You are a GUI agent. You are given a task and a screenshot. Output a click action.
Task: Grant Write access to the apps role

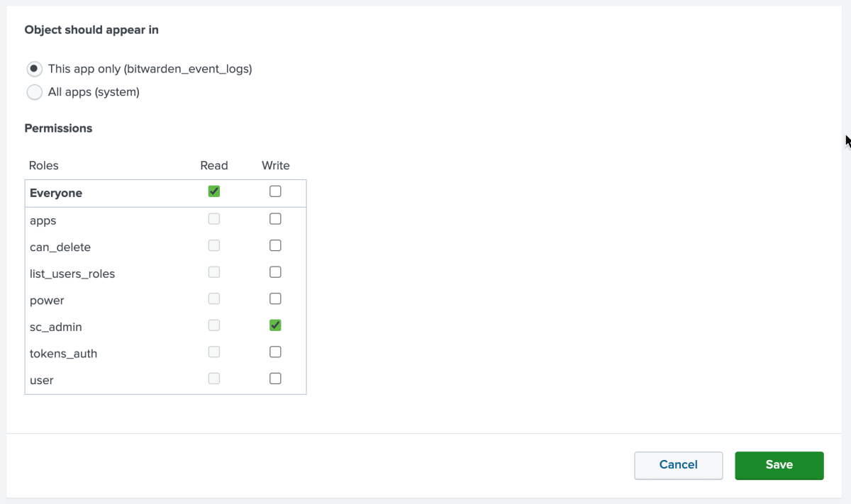[x=275, y=218]
